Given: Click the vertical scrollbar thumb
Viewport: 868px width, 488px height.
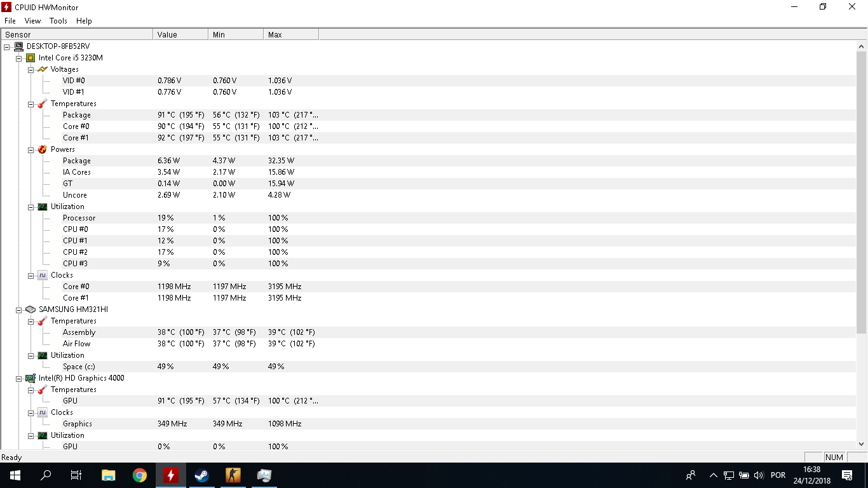Looking at the screenshot, I should pos(862,193).
